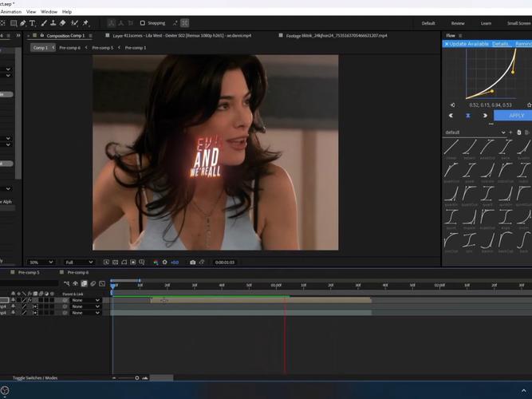Click Toggle Switches / Modes

click(x=35, y=377)
